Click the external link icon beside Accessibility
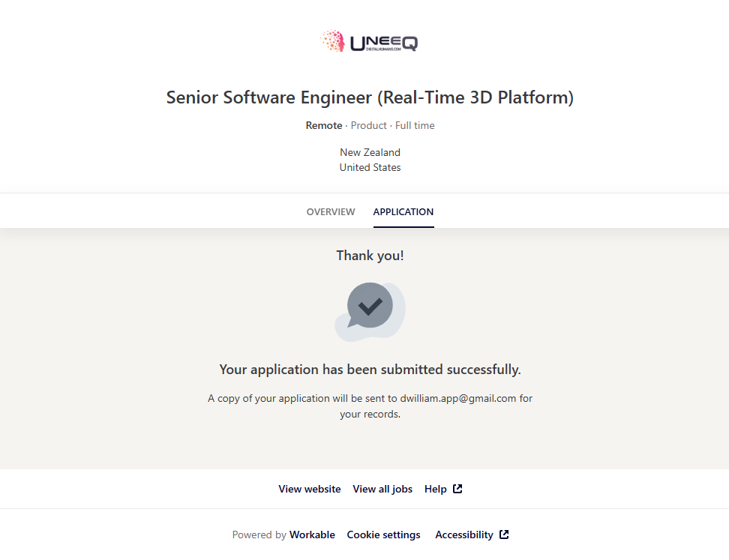The image size is (729, 560). click(x=504, y=535)
